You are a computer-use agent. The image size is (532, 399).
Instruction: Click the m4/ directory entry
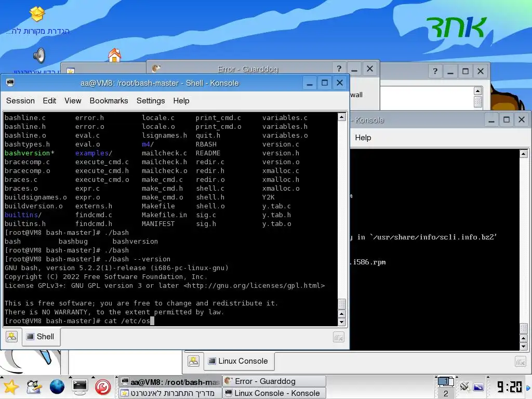148,144
